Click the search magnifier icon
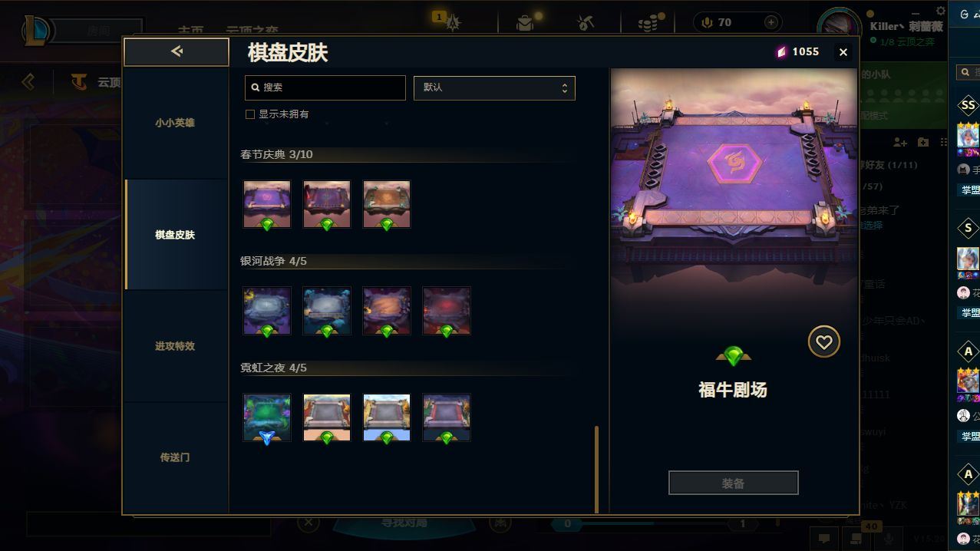The height and width of the screenshot is (551, 980). 255,87
